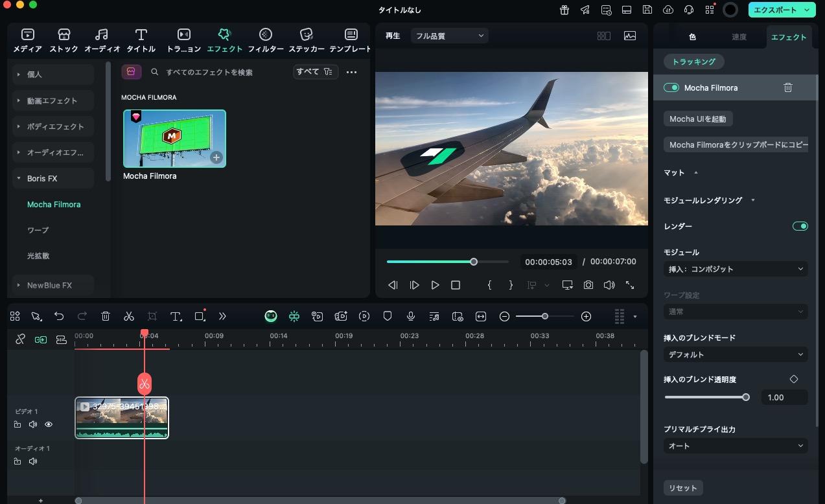Click the microphone voiceover record icon

pyautogui.click(x=411, y=316)
